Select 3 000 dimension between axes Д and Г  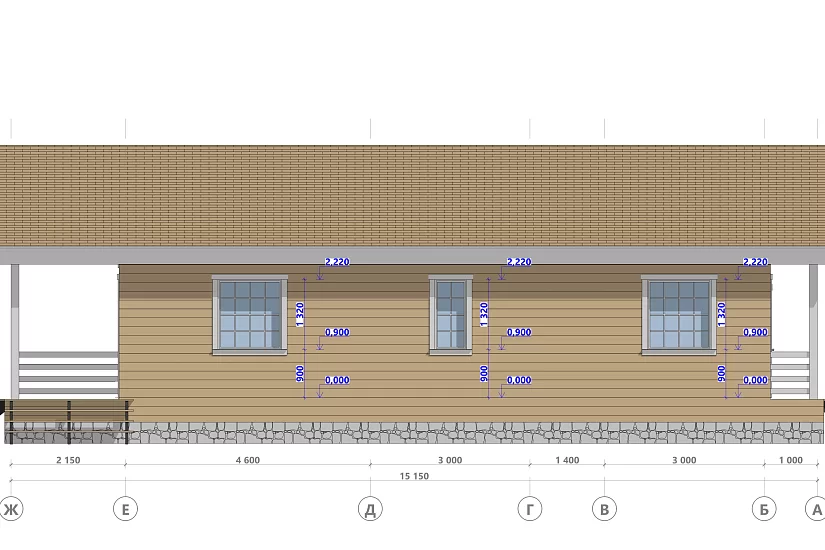(450, 460)
